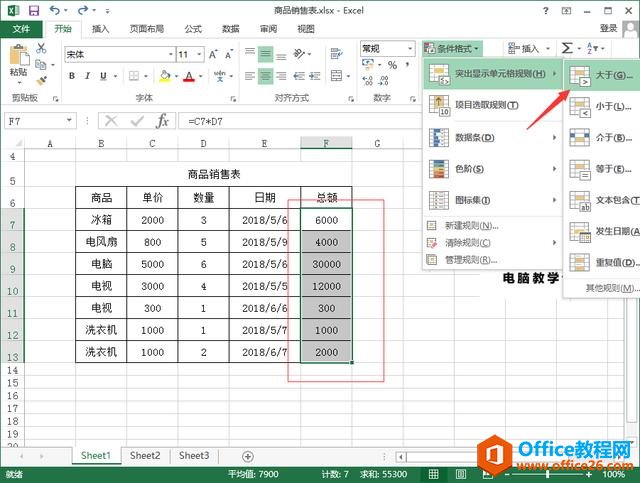Switch to the 公式 ribbon tab

[193, 29]
